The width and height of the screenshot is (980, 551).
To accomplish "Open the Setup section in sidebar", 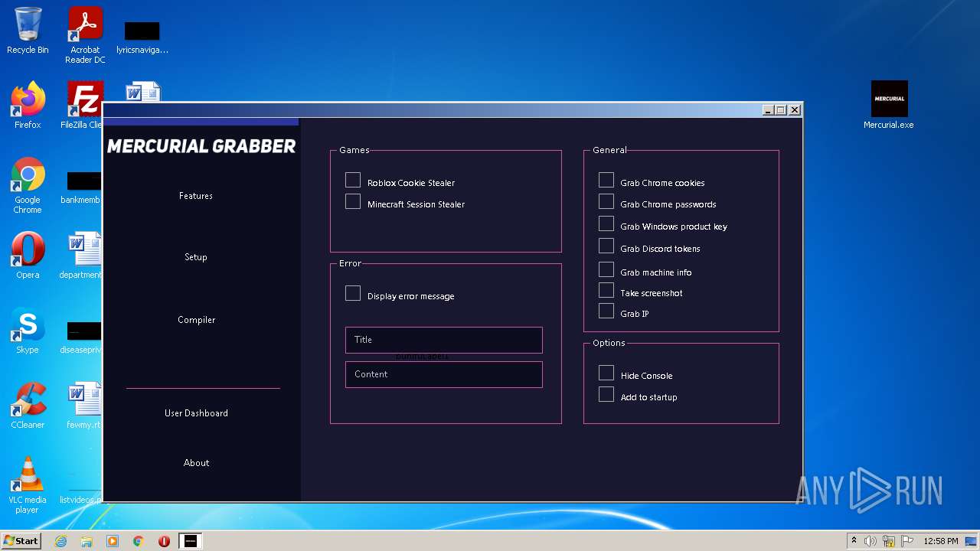I will click(196, 257).
